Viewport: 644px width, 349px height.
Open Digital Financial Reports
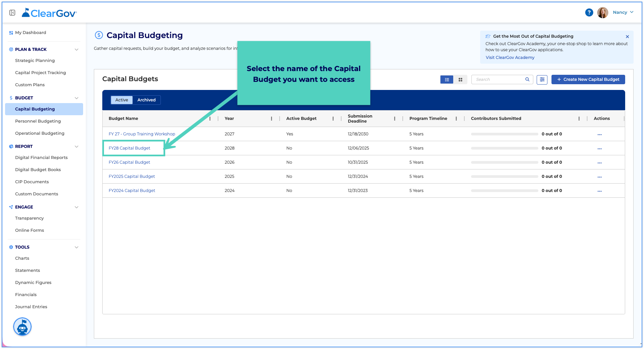(41, 158)
